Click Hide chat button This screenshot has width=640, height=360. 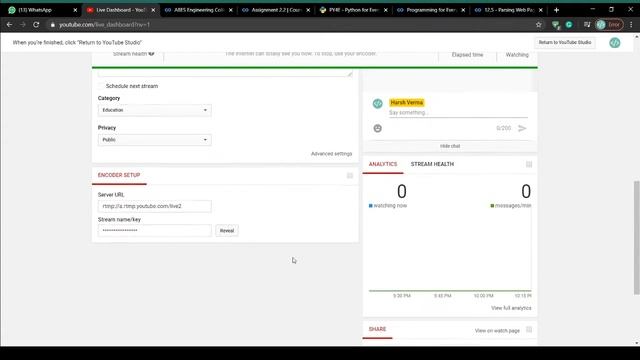pos(450,146)
